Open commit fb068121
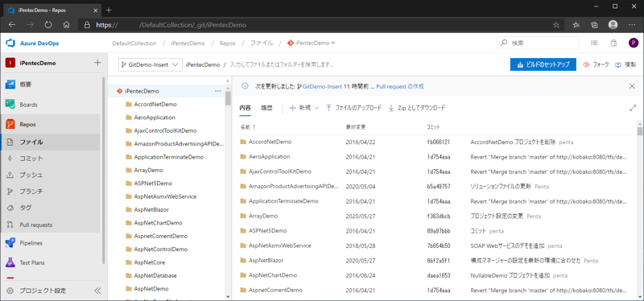 point(438,142)
